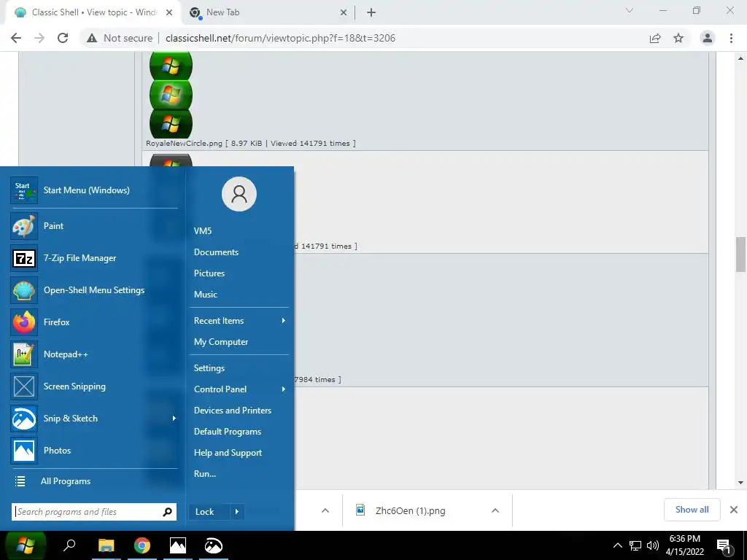Image resolution: width=747 pixels, height=560 pixels.
Task: Click the RoyaleNewCircle.png start button image
Action: click(x=171, y=94)
